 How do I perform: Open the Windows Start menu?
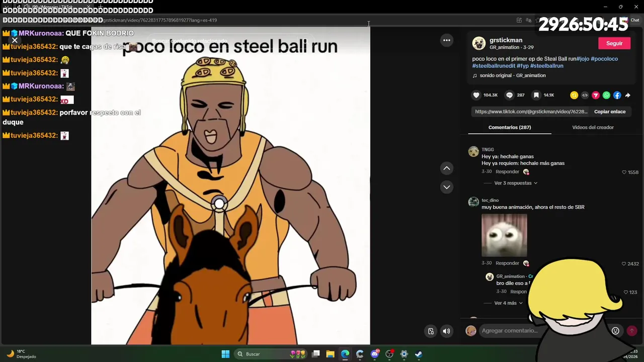(x=225, y=354)
